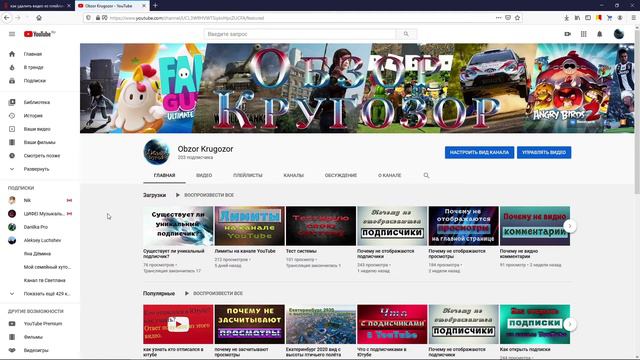Open the YouTube apps grid icon
The image size is (640, 360).
[x=584, y=34]
